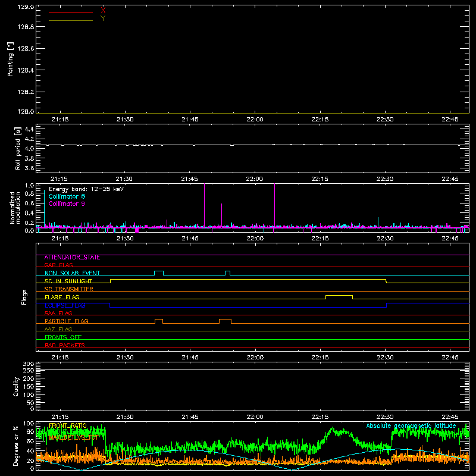
Task: Click the FLARE_FLAG raised pulse near 22:18
Action: 339,296
